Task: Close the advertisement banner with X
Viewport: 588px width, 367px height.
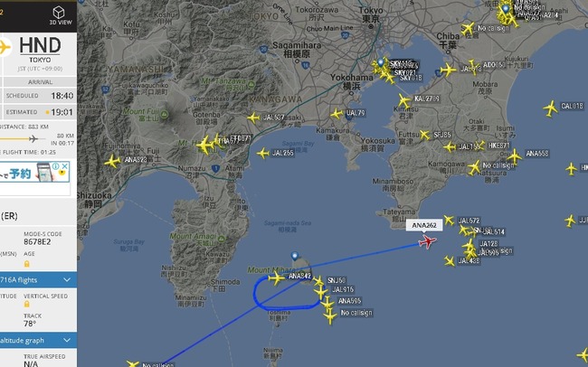Action: tap(65, 165)
